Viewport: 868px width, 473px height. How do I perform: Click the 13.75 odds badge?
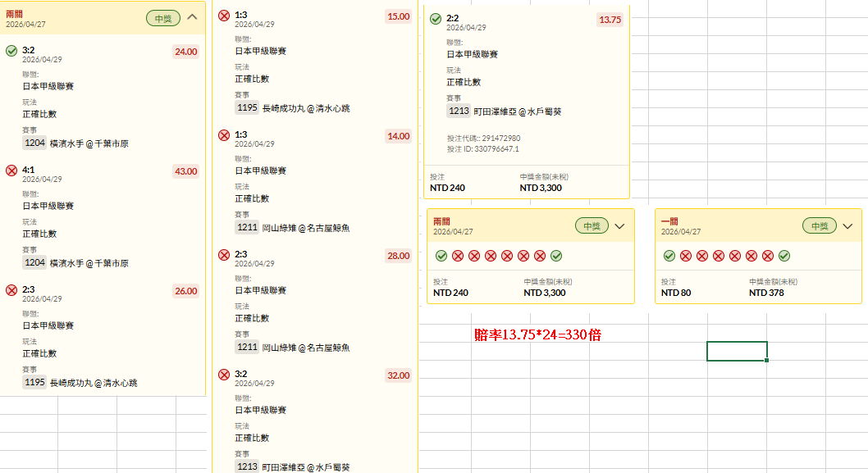tap(610, 20)
